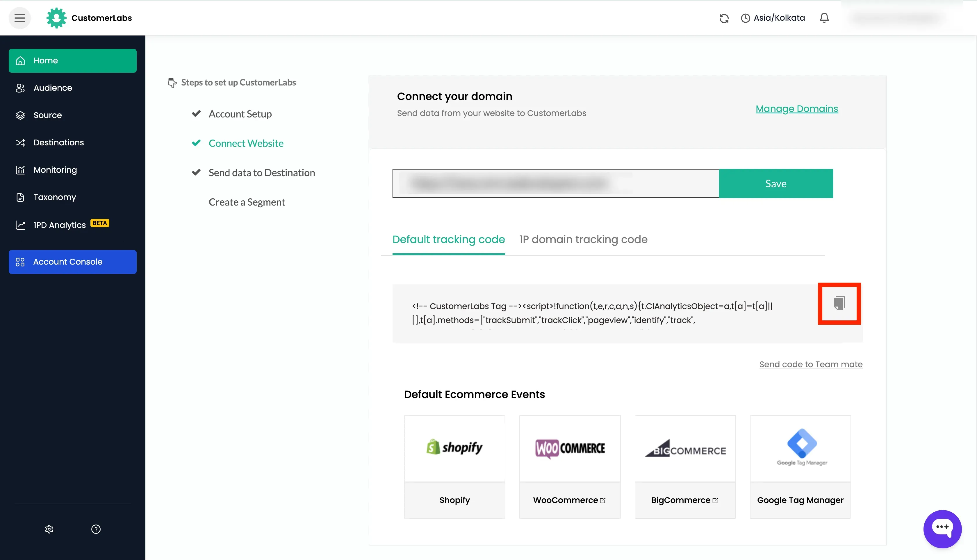Select the BigCommerce logo thumbnail
The height and width of the screenshot is (560, 977).
coord(685,448)
